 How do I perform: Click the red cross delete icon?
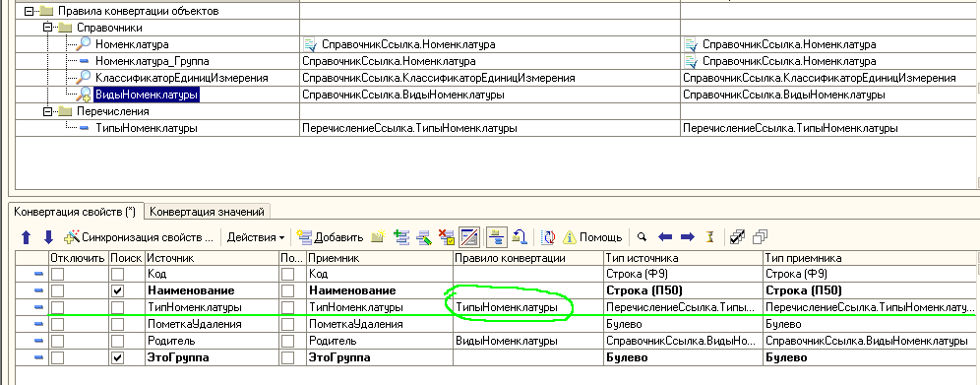tap(447, 237)
